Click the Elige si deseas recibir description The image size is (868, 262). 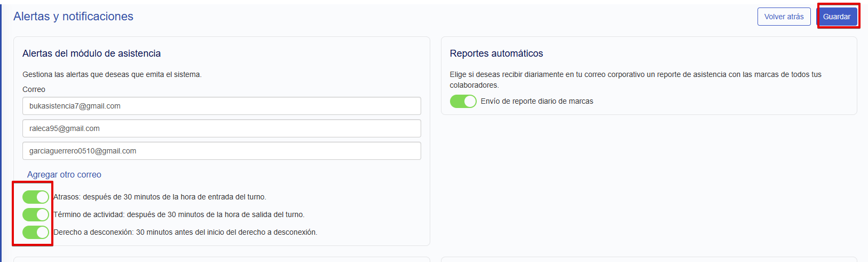pyautogui.click(x=635, y=75)
